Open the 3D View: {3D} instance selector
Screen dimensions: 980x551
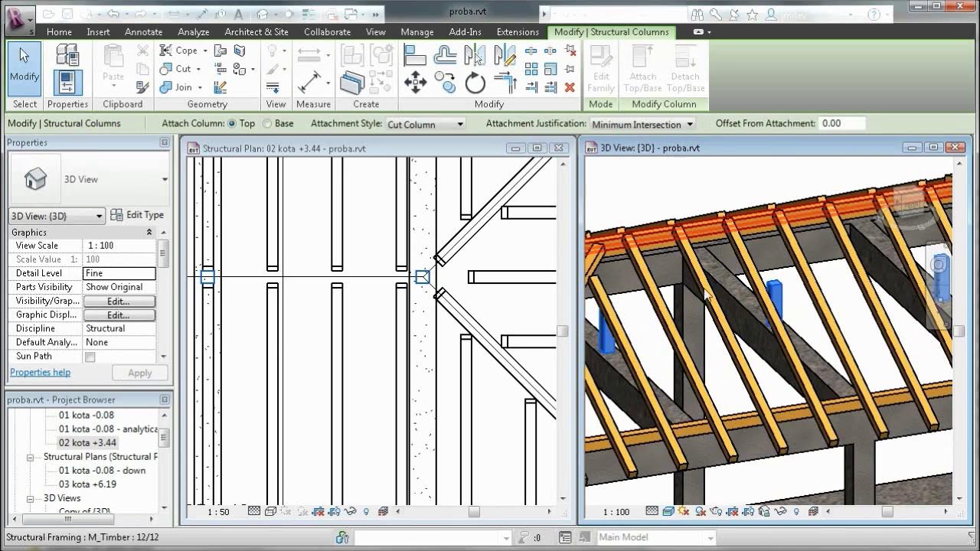[x=57, y=216]
